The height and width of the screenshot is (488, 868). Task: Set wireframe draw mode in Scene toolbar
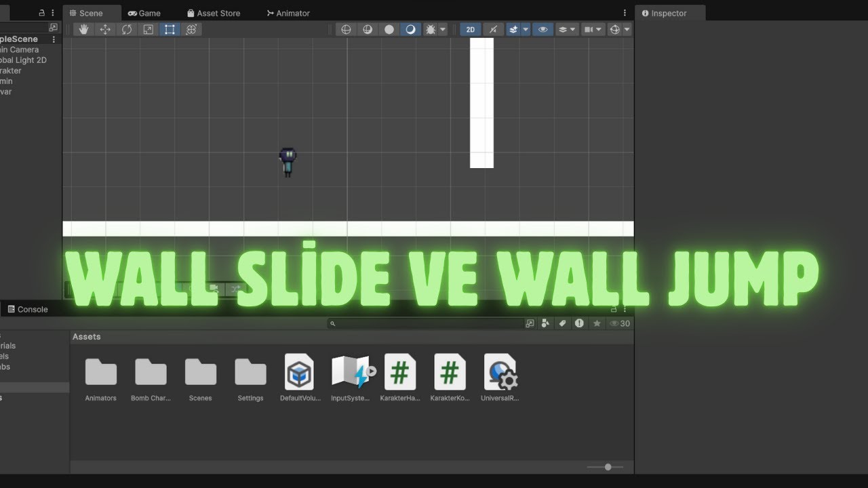pyautogui.click(x=346, y=29)
